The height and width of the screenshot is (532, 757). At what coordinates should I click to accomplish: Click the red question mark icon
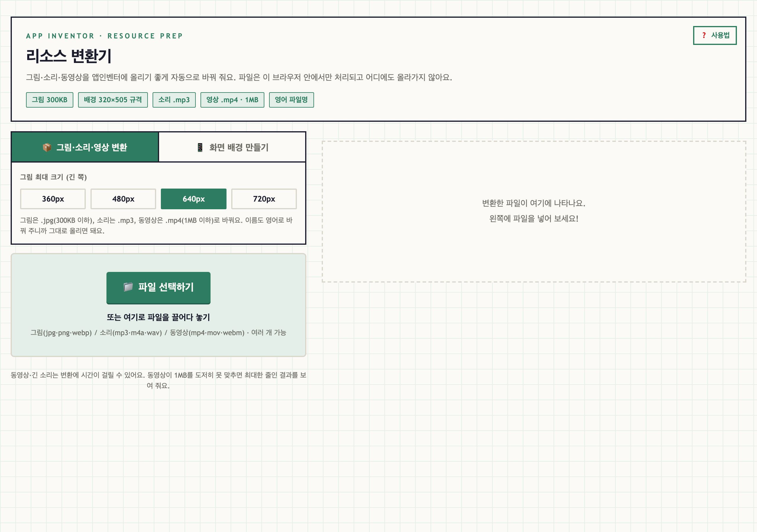click(x=704, y=35)
